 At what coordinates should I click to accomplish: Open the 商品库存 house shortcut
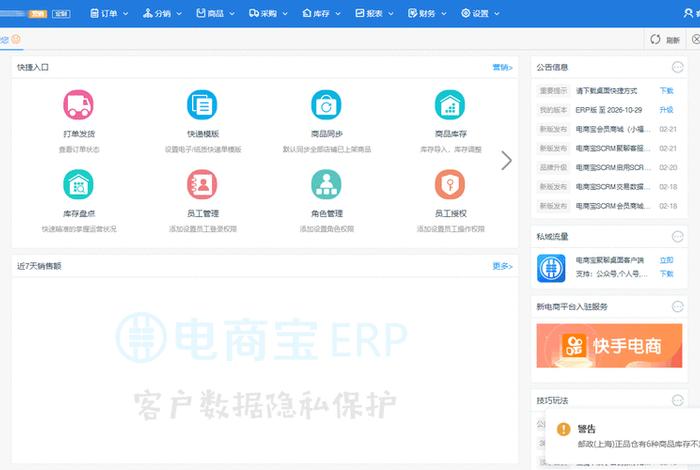coord(450,105)
